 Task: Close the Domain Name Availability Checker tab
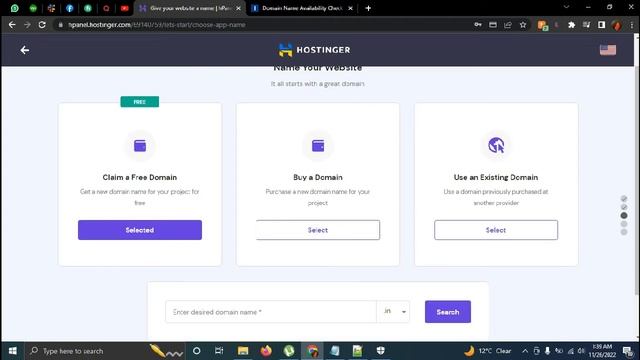pos(350,8)
